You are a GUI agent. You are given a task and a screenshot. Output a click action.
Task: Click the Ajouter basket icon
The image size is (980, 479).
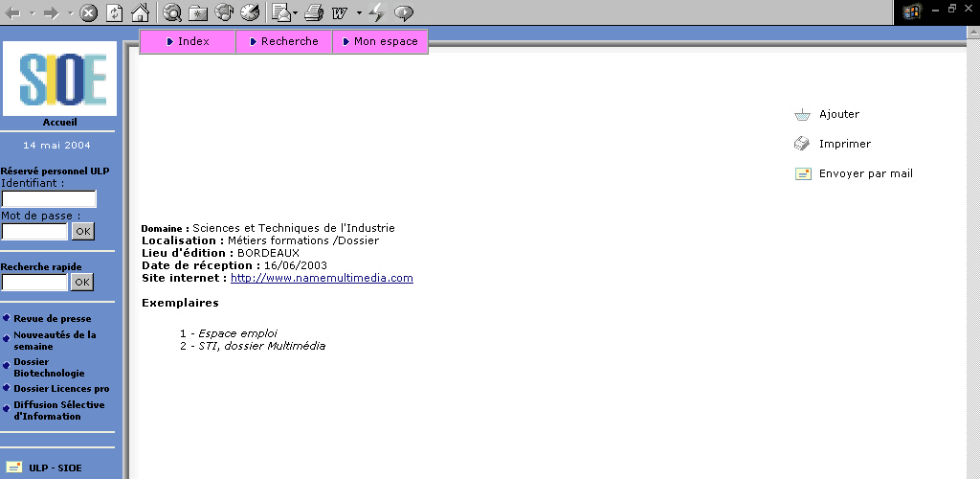(802, 115)
